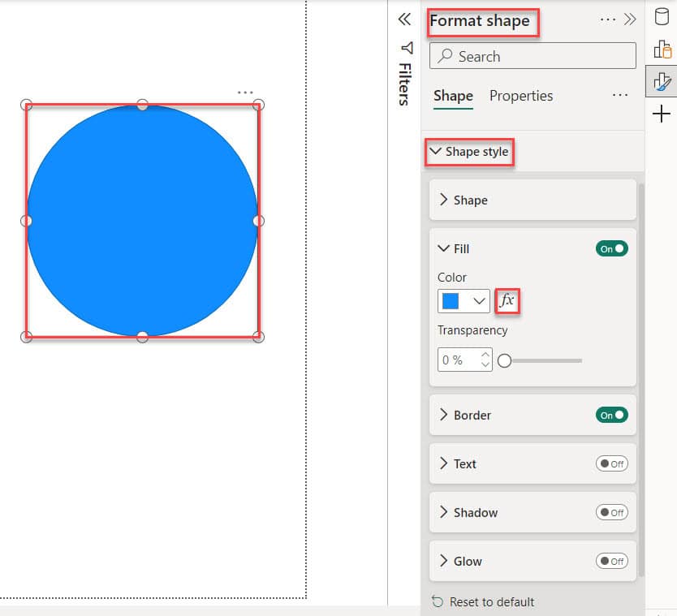Click the Filters vertical label
Viewport: 677px width, 616px height.
click(x=405, y=84)
